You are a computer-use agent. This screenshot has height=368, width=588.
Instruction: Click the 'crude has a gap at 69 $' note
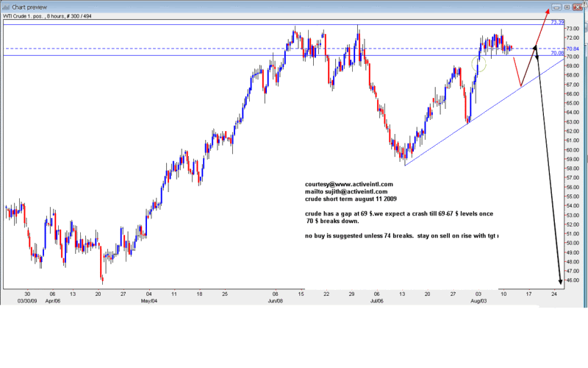[x=399, y=213]
